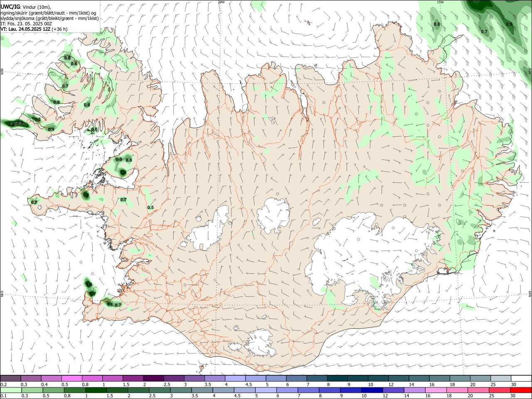This screenshot has width=532, height=399.
Task: Pick the dark teal snow swatch above 9
Action: (x=358, y=378)
